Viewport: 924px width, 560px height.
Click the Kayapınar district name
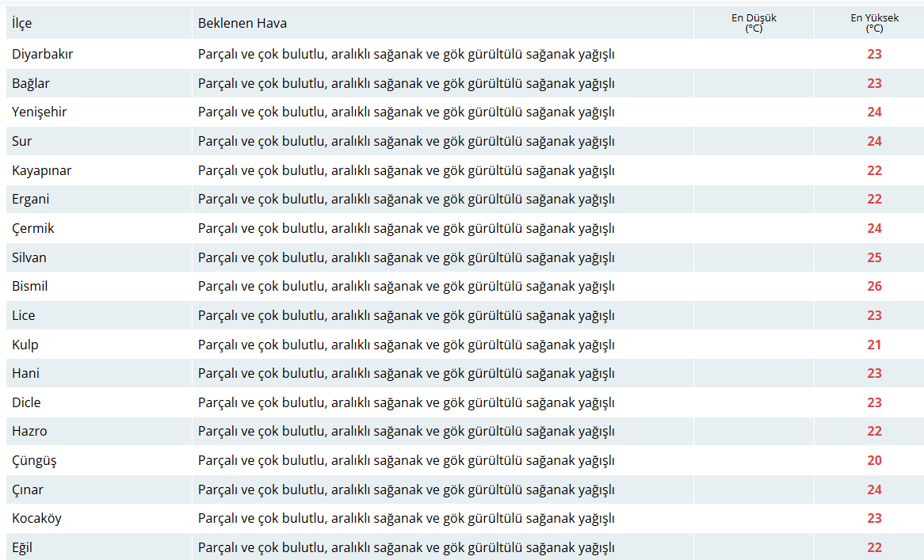[x=42, y=171]
